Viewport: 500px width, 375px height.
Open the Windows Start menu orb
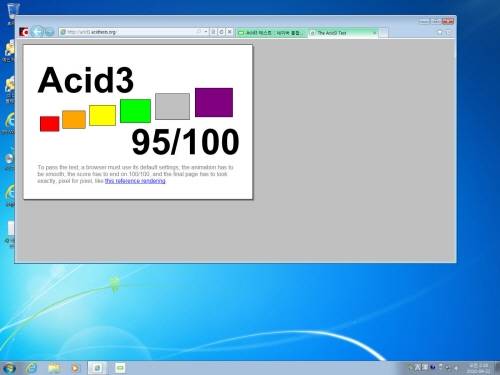pos(9,368)
